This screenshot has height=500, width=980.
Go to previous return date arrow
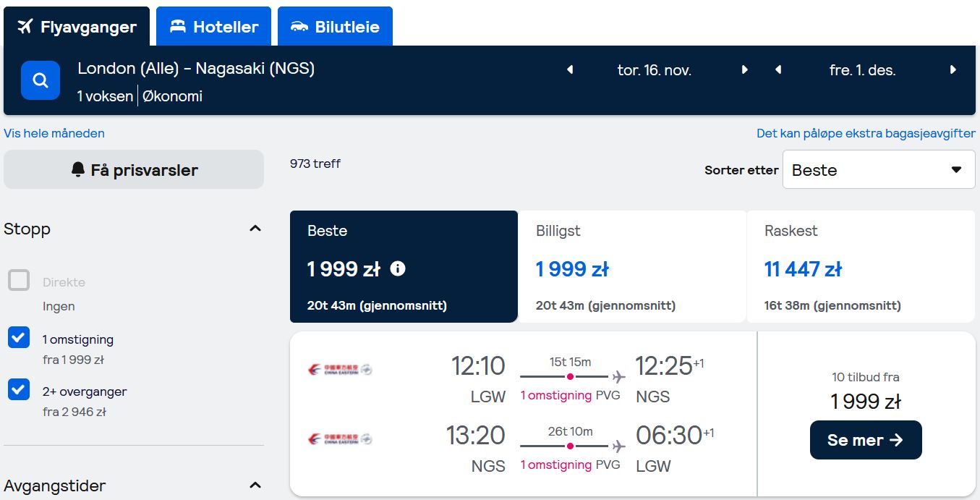point(778,70)
